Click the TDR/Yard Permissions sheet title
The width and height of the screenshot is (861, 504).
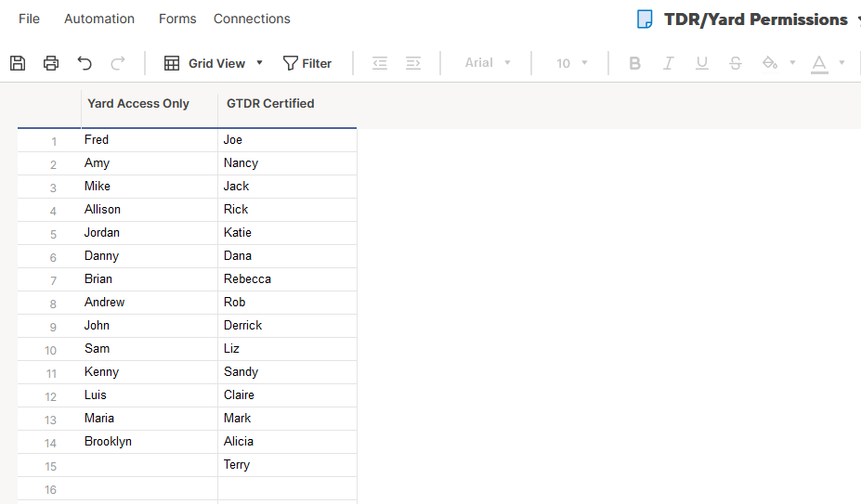click(755, 19)
